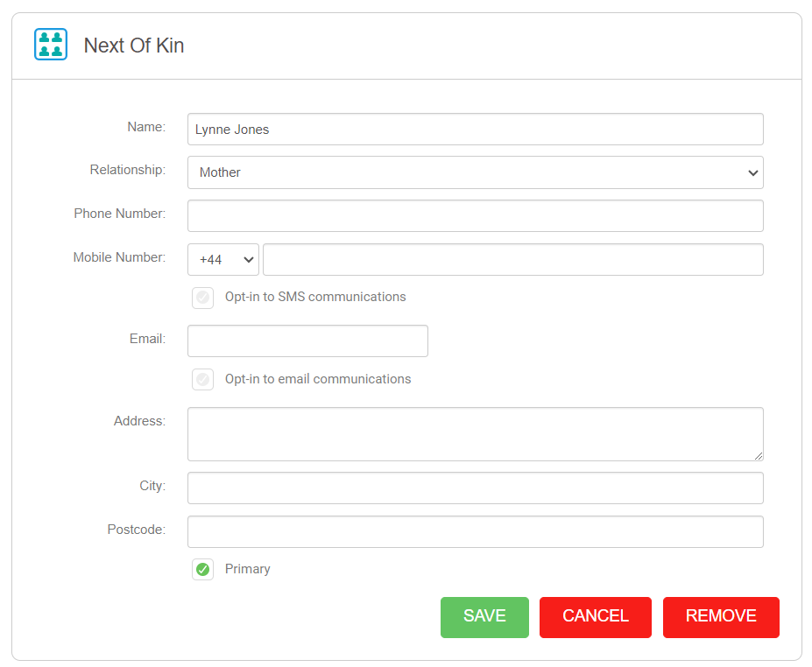Enable the Opt-in to SMS communications checkbox

[203, 298]
